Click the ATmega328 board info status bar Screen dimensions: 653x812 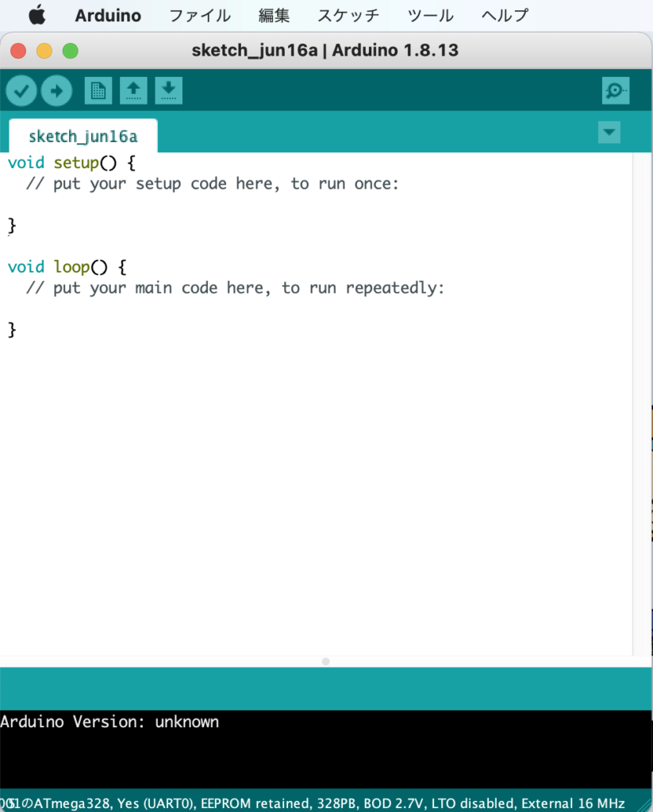coord(327,803)
